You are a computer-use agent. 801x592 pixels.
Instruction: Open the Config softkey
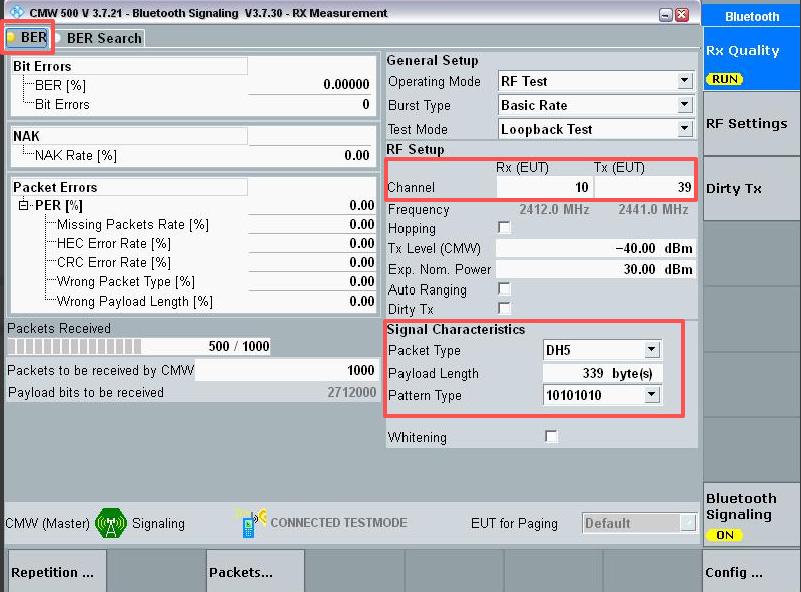[x=751, y=571]
